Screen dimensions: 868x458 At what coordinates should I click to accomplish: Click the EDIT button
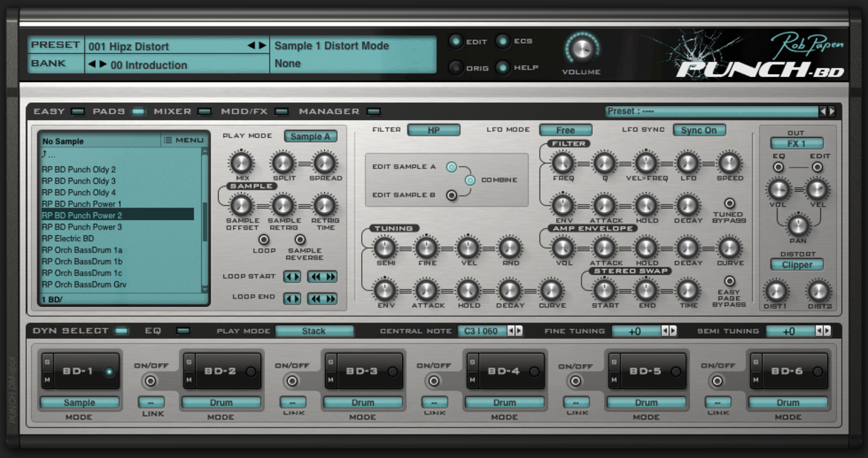click(x=456, y=41)
